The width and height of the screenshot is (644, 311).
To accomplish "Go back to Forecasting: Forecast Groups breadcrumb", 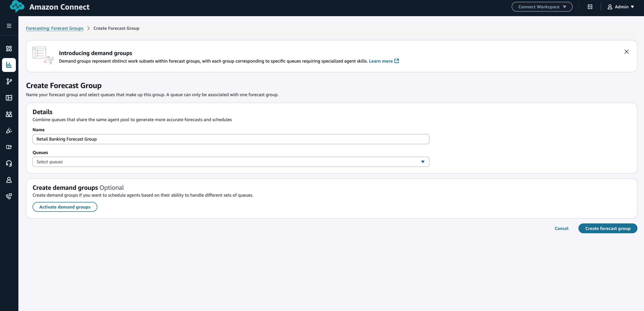I will point(54,28).
